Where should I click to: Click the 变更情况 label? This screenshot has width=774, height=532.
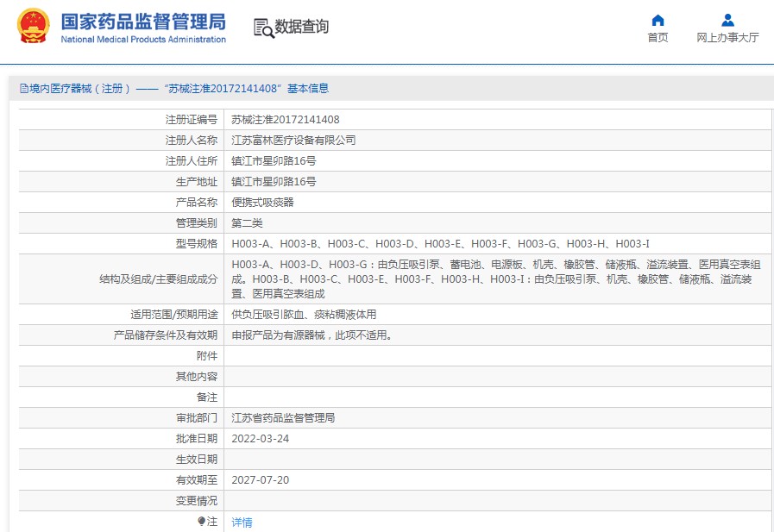[x=197, y=501]
